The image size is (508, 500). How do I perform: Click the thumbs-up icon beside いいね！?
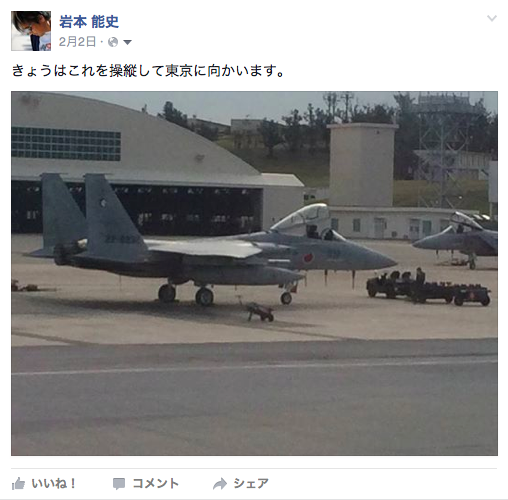coord(18,484)
